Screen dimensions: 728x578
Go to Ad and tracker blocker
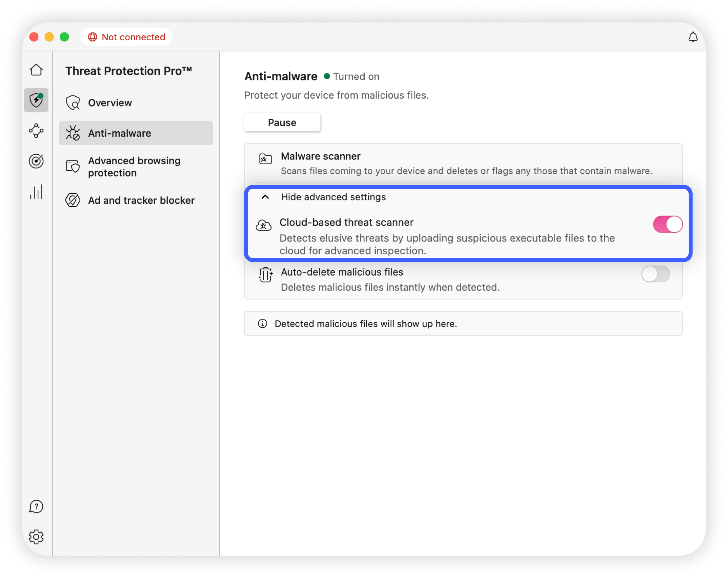(141, 200)
